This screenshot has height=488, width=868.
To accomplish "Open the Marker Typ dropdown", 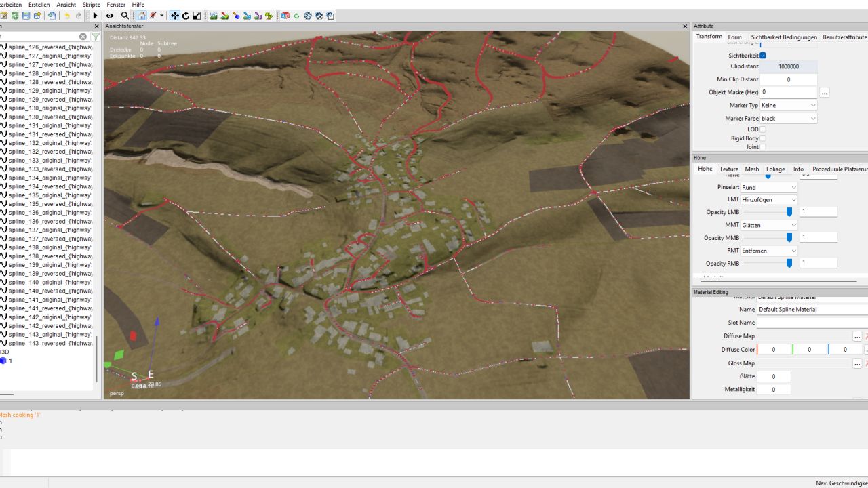I will pos(788,106).
